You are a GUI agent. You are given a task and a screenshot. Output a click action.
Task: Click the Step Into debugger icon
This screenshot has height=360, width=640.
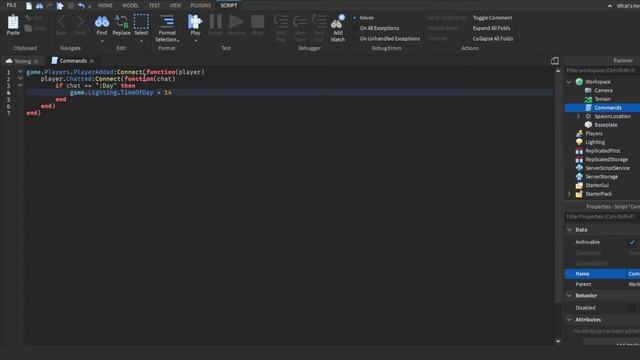pos(280,22)
